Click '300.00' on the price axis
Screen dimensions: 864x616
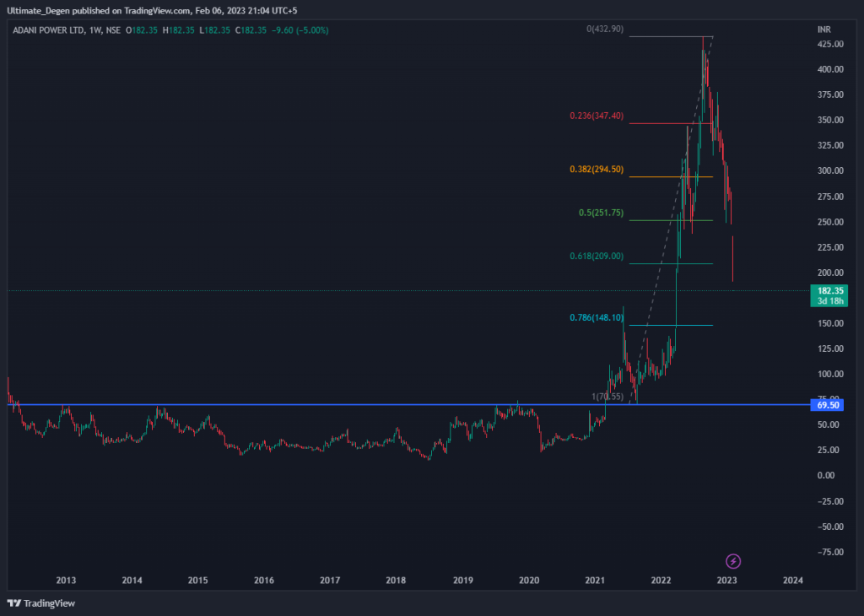tap(830, 170)
